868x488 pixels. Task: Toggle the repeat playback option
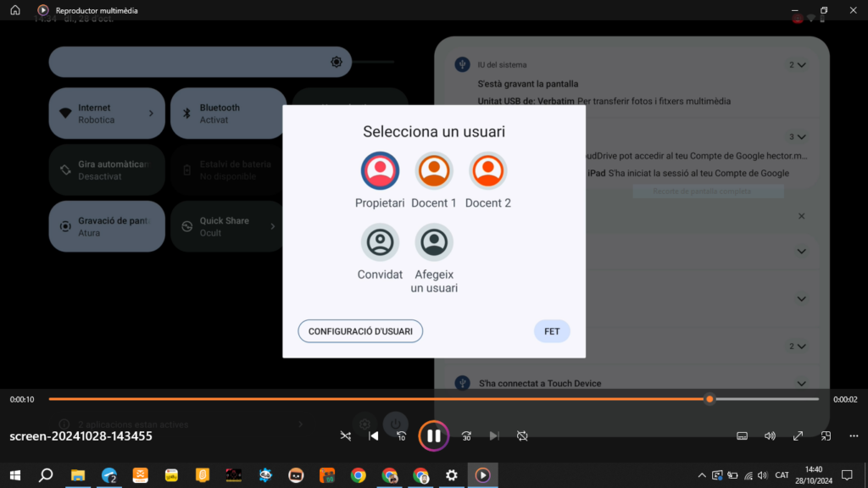click(x=522, y=435)
